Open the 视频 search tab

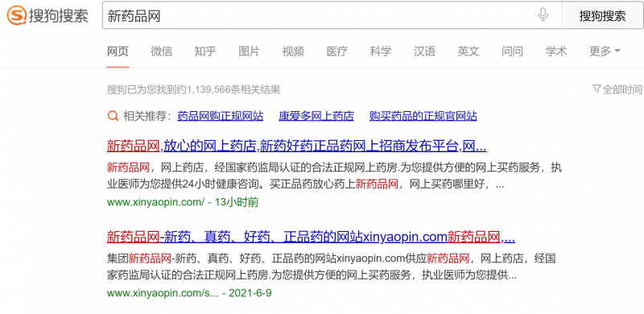293,52
